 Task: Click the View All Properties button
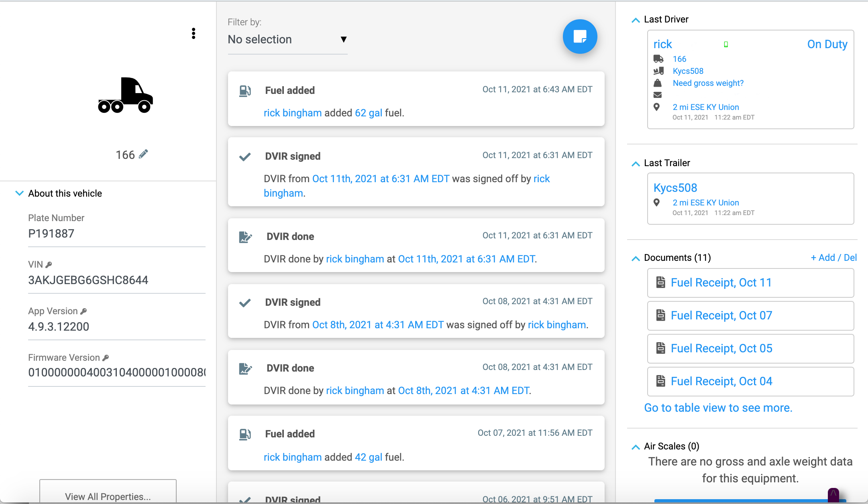tap(108, 496)
